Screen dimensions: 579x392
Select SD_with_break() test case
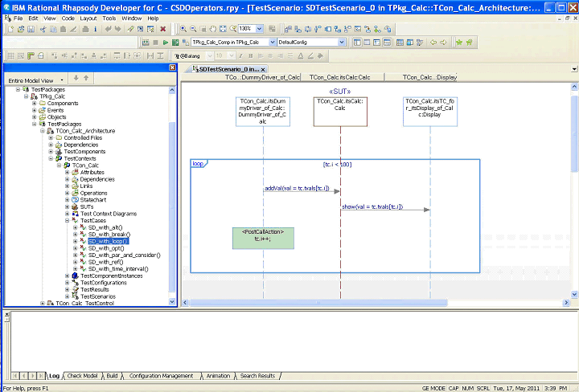point(109,235)
